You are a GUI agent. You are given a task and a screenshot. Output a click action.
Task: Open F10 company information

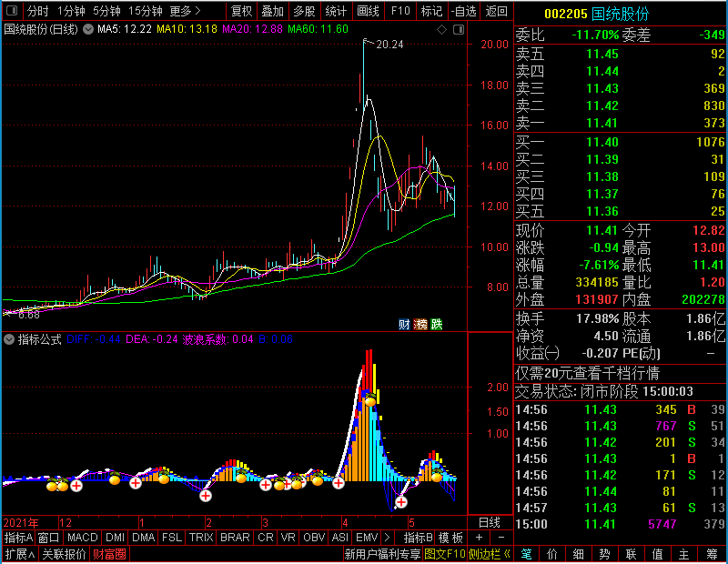(400, 11)
